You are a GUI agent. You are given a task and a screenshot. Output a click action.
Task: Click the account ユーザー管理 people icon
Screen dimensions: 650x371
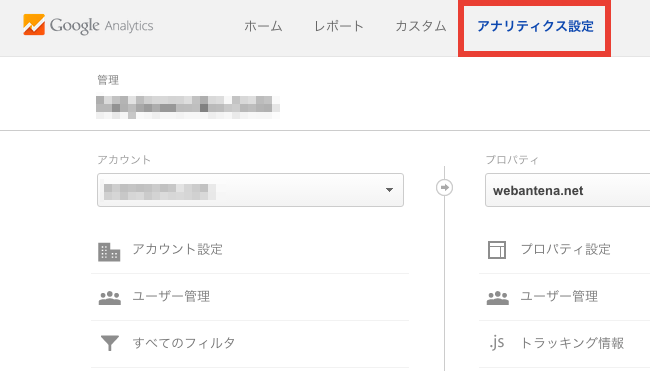[110, 298]
